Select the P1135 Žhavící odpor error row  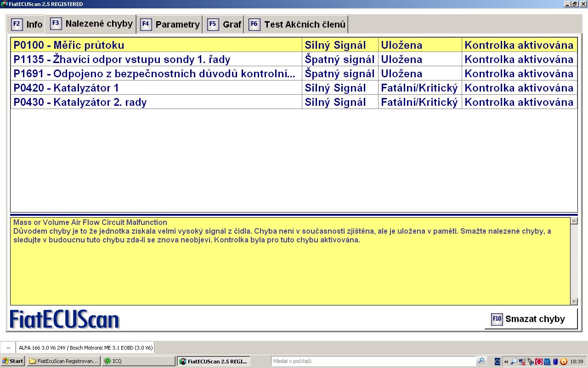click(x=156, y=59)
